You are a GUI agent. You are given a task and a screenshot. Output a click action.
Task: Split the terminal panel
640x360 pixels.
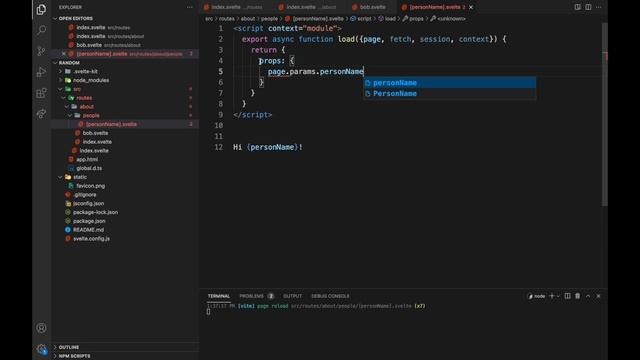coord(567,296)
